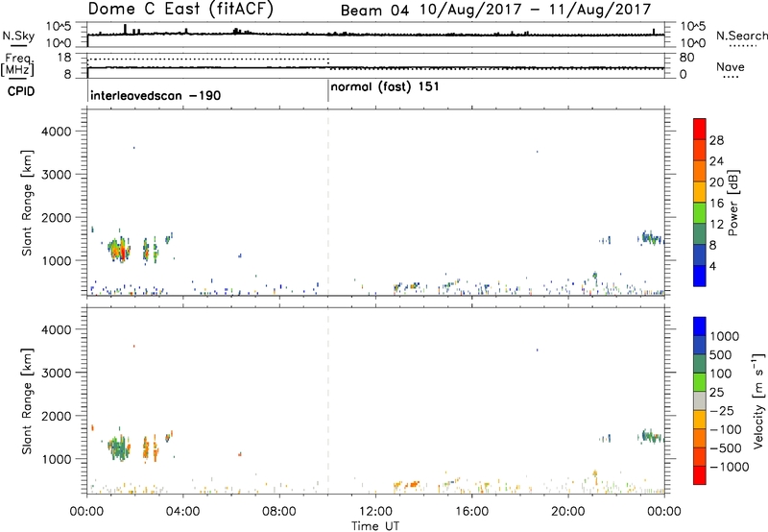Click the '25' label on Velocity scale

point(717,392)
